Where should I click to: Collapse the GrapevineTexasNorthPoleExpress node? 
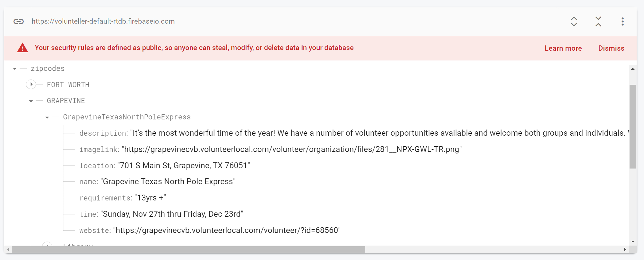pyautogui.click(x=47, y=117)
